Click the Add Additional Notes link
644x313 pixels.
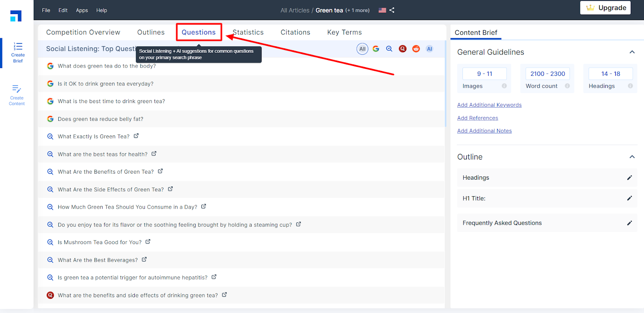click(485, 131)
